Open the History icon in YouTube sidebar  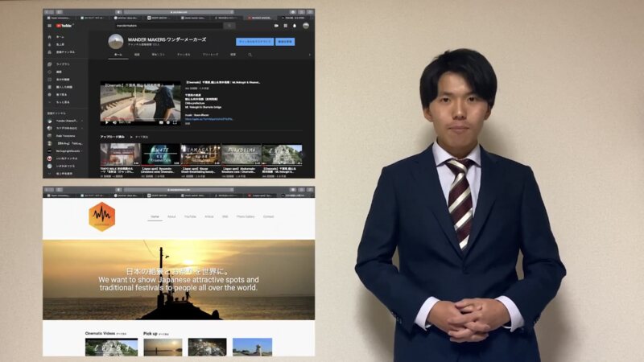[50, 72]
